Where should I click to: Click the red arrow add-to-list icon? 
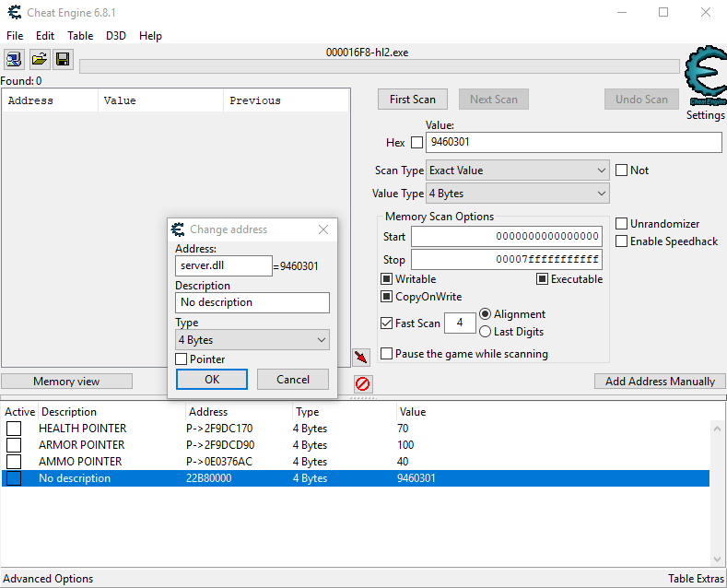click(x=361, y=358)
